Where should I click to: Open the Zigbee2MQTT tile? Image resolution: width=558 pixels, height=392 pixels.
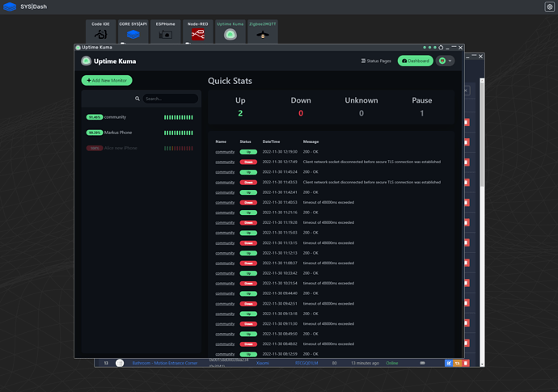pos(263,32)
